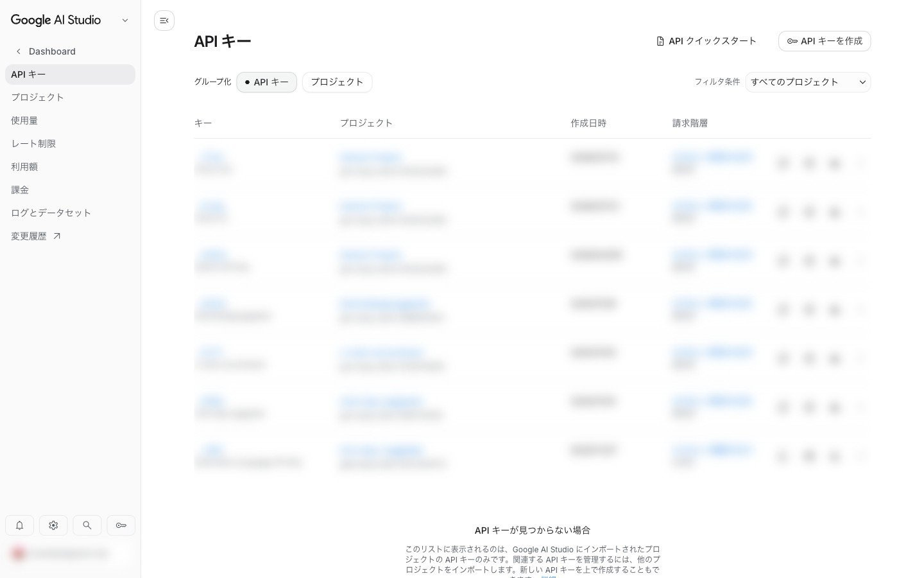Click the グループ化 label
Image resolution: width=924 pixels, height=578 pixels.
(212, 82)
